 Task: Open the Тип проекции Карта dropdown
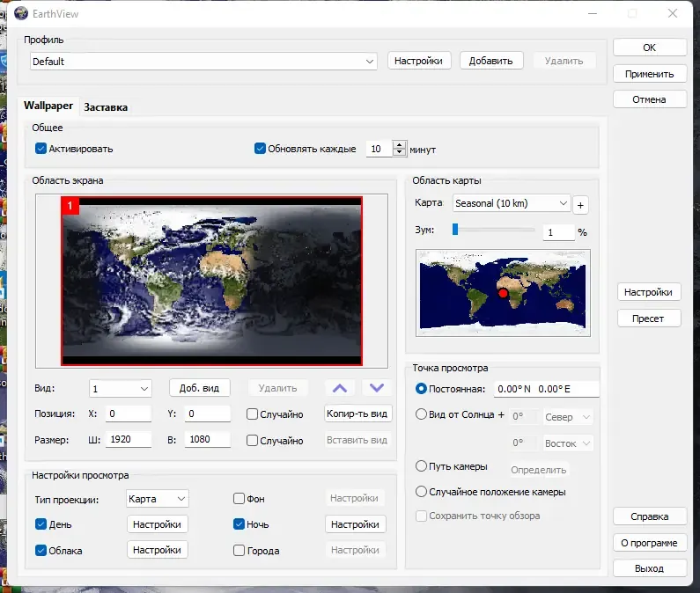157,498
